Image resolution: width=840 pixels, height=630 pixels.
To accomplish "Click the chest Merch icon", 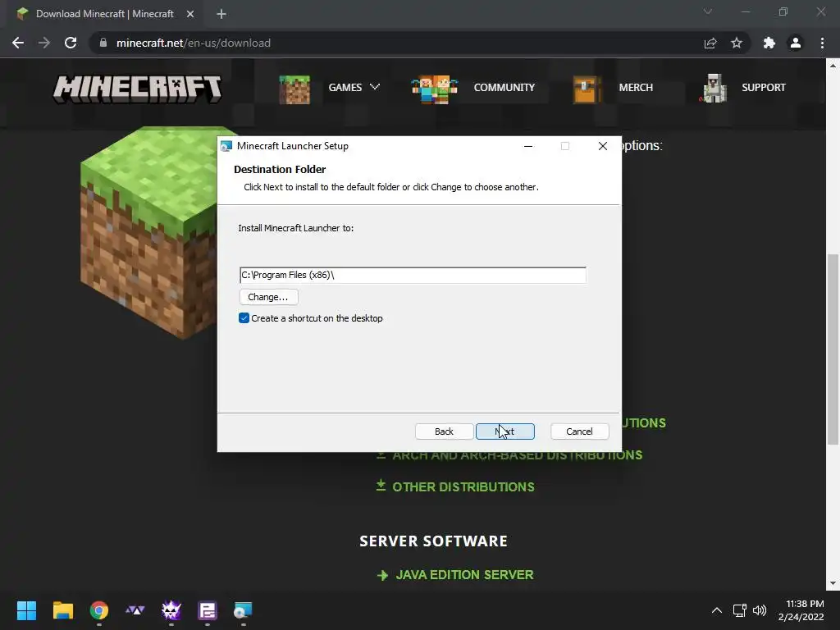I will coord(586,89).
